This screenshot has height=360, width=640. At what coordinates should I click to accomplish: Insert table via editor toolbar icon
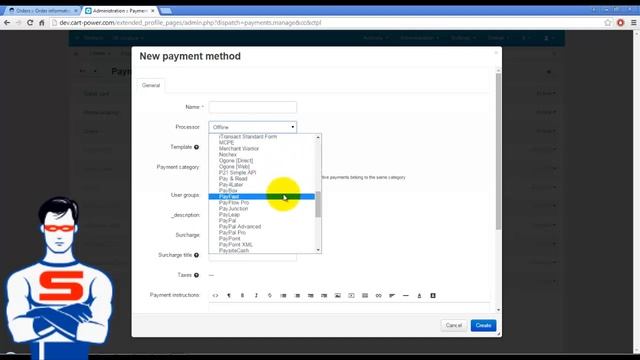pos(365,296)
